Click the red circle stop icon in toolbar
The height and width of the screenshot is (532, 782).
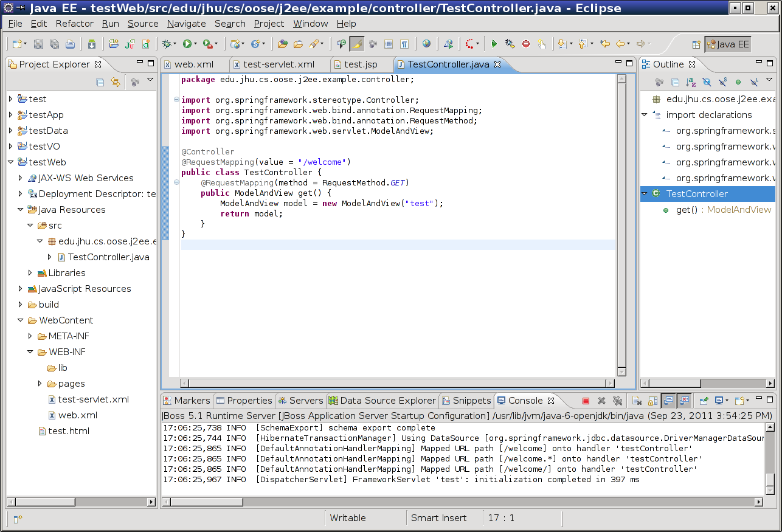pyautogui.click(x=526, y=44)
